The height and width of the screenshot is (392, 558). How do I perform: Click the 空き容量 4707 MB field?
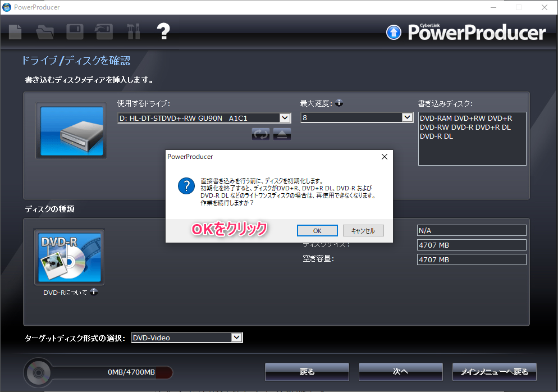coord(472,259)
